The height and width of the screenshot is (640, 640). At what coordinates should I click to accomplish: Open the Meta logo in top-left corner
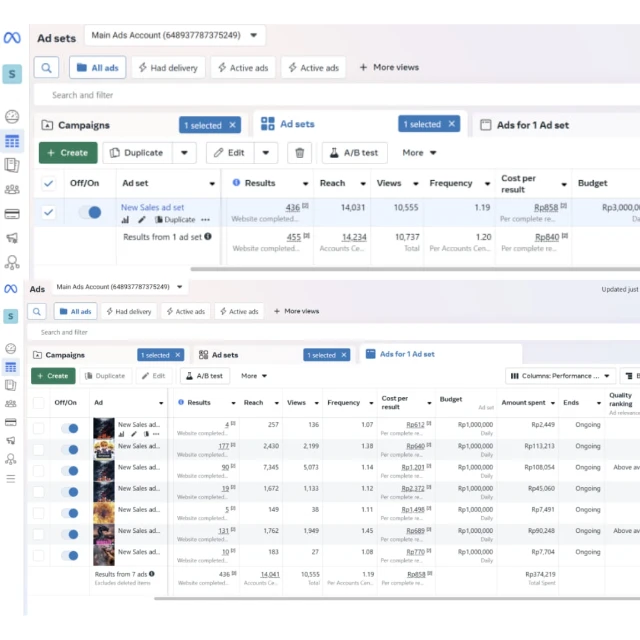click(12, 38)
